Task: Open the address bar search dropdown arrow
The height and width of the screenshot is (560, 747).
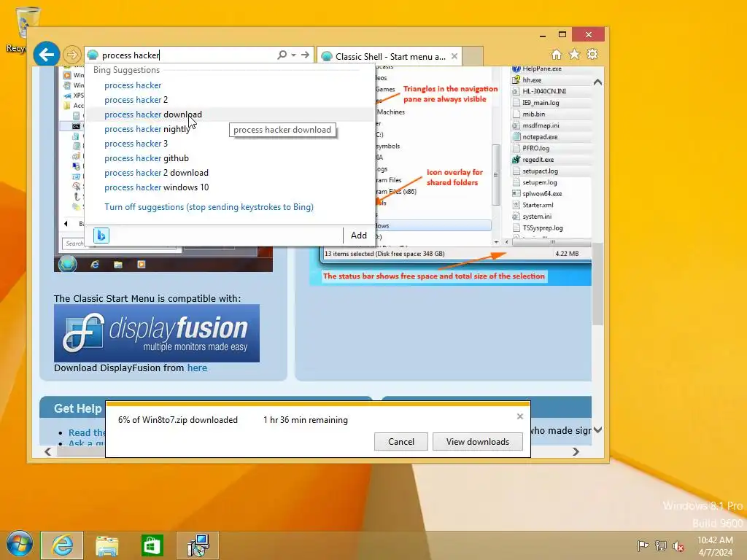Action: [293, 55]
